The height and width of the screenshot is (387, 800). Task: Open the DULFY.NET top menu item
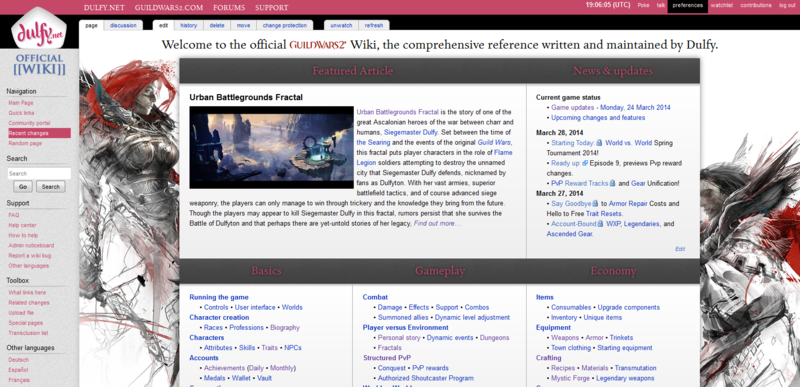pyautogui.click(x=105, y=8)
